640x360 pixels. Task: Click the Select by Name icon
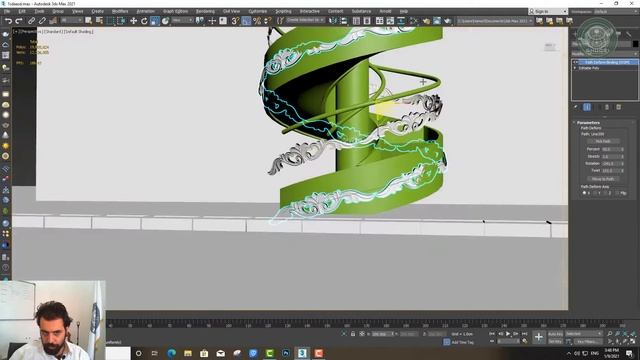point(99,20)
